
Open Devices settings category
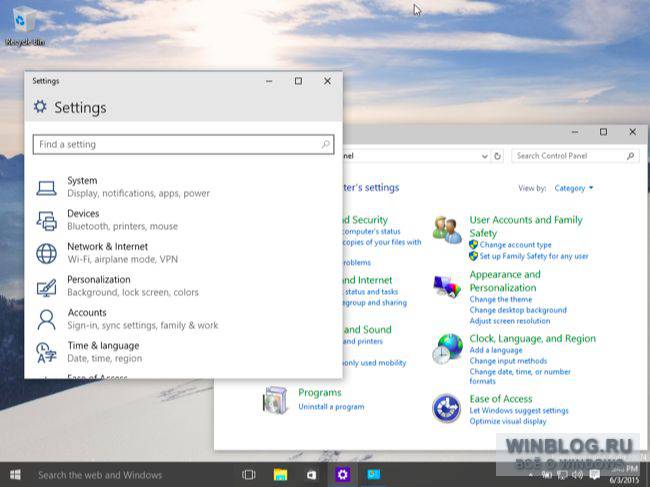pos(184,220)
